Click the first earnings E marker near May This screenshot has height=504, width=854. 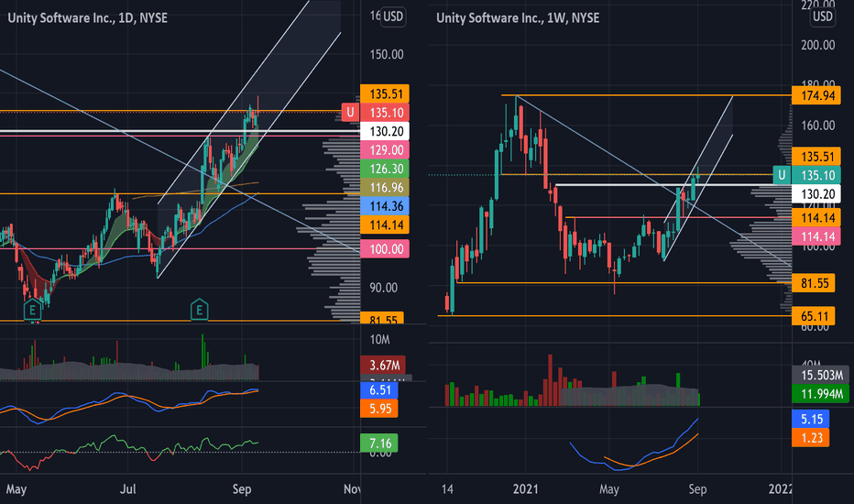(x=32, y=310)
